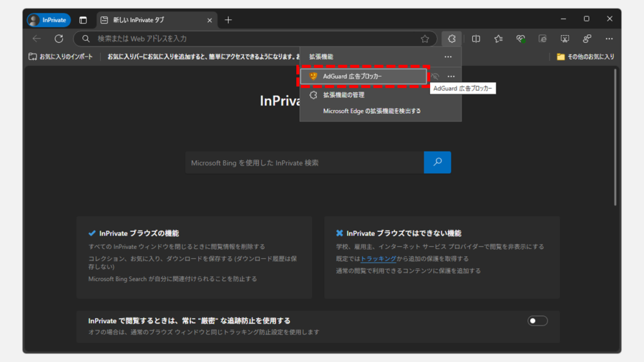644x362 pixels.
Task: Click Microsoft Edge の拡張機能を検出する
Action: [372, 111]
